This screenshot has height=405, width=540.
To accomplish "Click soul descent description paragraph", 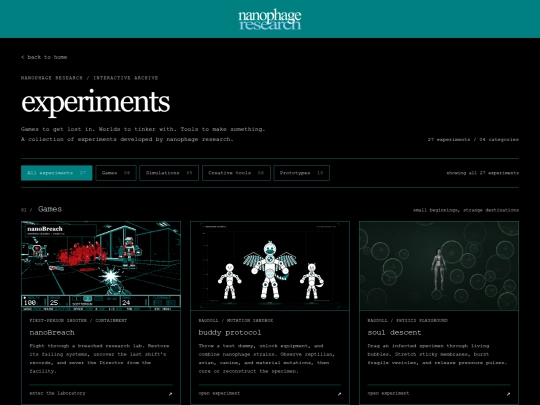I will point(437,354).
